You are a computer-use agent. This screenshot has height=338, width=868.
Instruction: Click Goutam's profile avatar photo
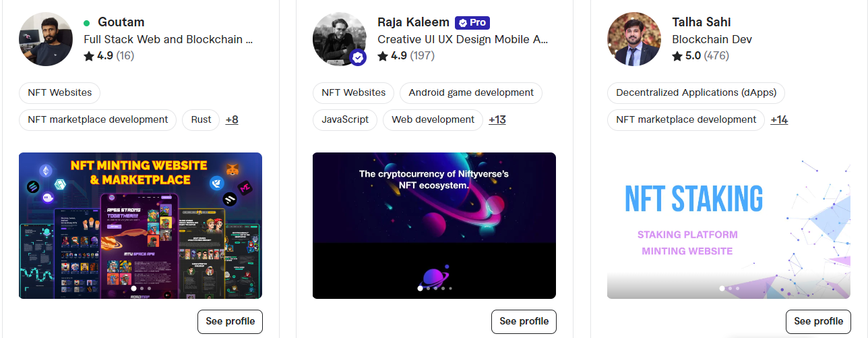46,39
